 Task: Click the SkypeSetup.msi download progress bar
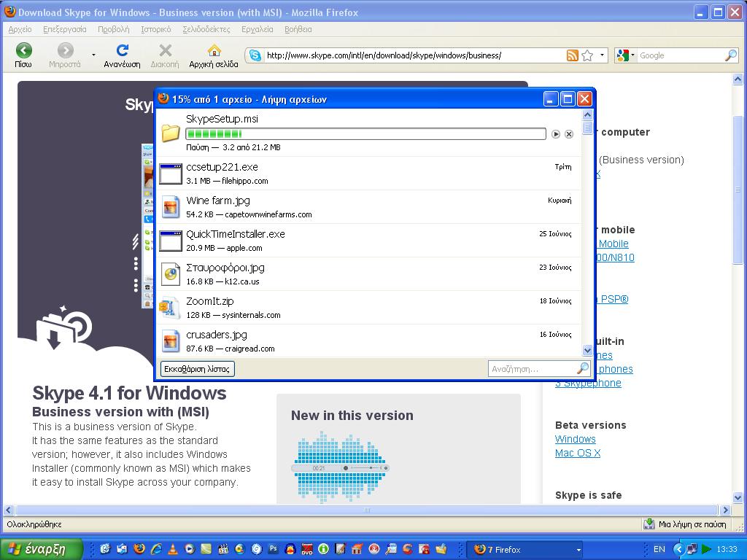click(365, 134)
